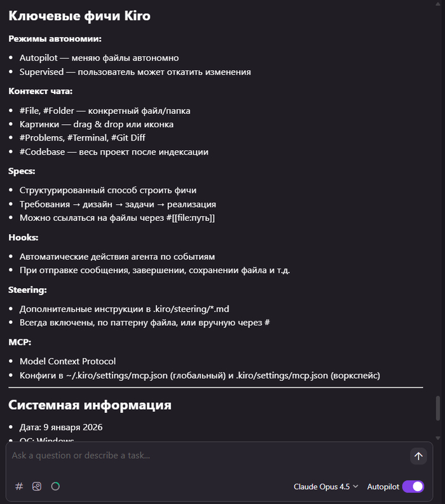Click the chat vertical scrollbar thumb
Viewport: 445px width, 504px height.
pyautogui.click(x=437, y=408)
